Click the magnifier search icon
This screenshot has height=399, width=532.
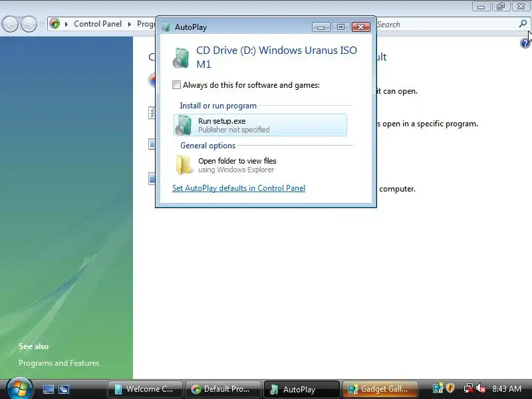click(x=523, y=24)
